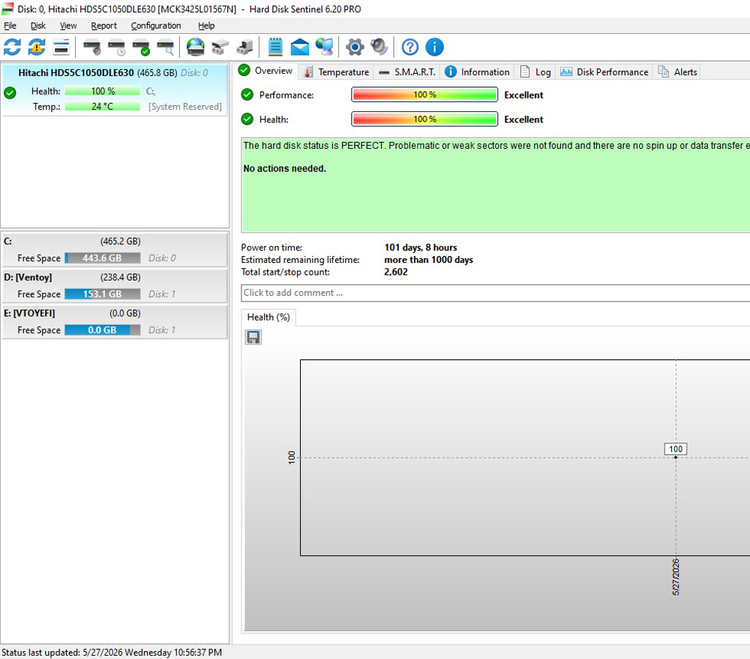Click the disk with magnifier surface test icon

tap(165, 47)
